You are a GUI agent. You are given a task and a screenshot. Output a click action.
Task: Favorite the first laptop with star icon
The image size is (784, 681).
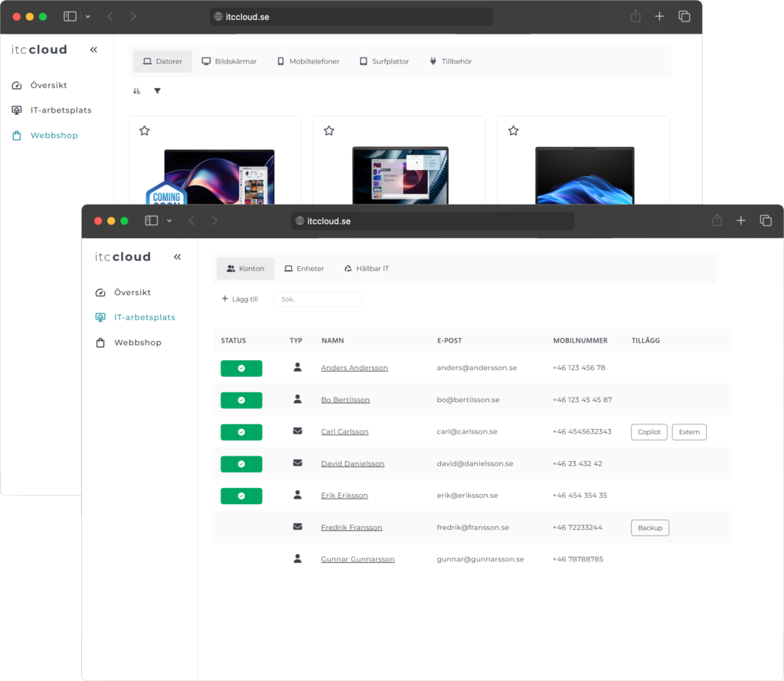(x=144, y=131)
